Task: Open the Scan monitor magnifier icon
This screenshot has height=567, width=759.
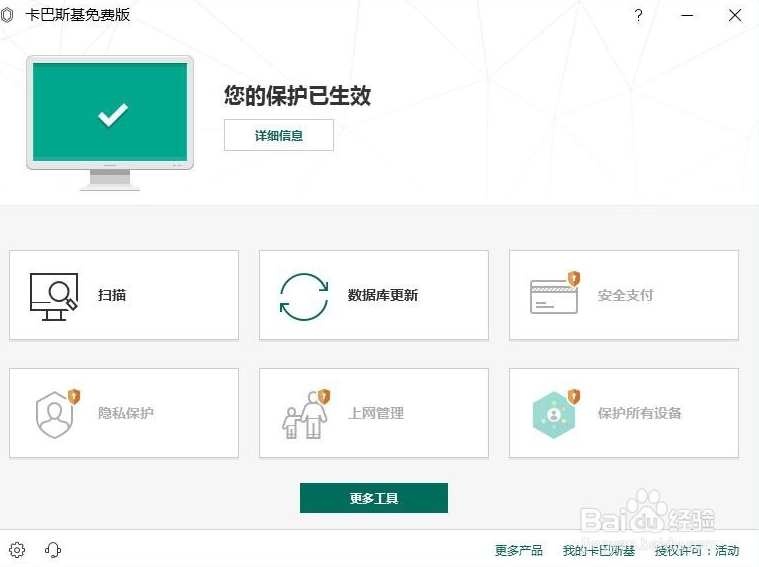Action: point(54,296)
